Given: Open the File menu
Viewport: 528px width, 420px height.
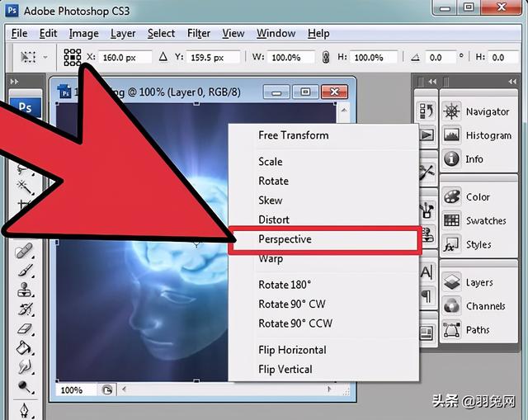Looking at the screenshot, I should (x=19, y=33).
